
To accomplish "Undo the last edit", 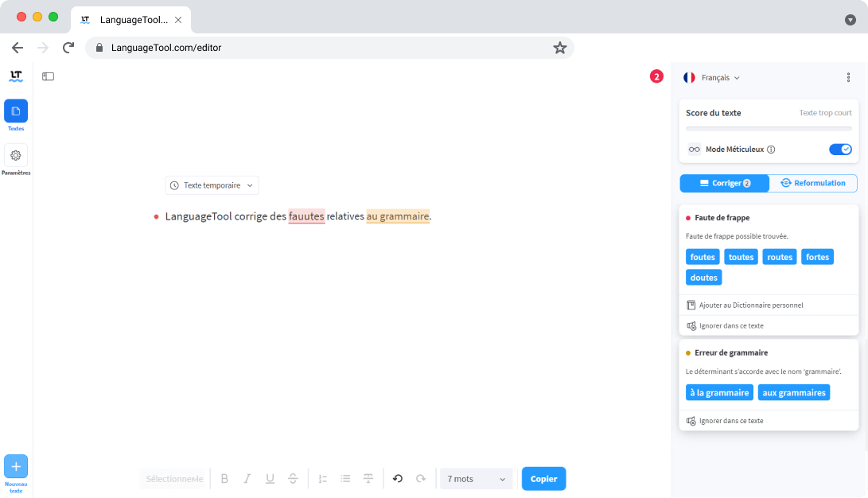I will coord(398,479).
